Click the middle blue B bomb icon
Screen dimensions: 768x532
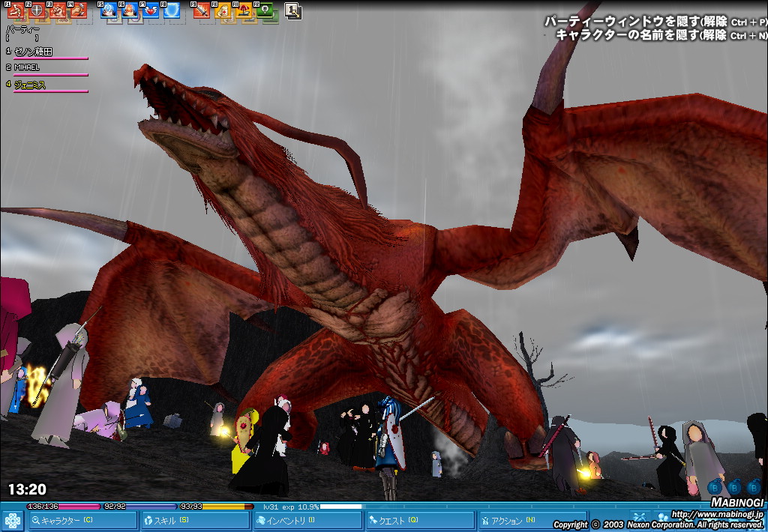(x=734, y=487)
